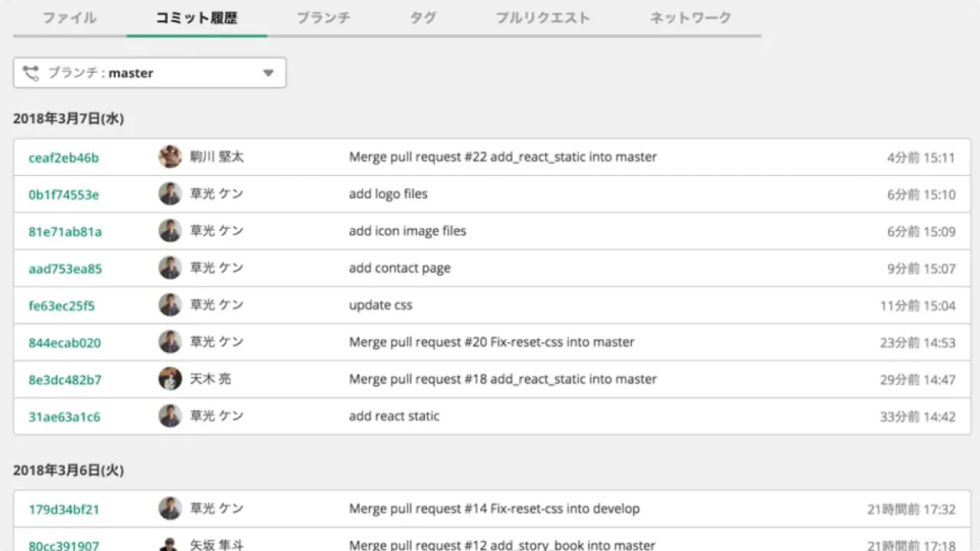This screenshot has height=551, width=980.
Task: Click 駒川 堅太's avatar on the merge commit
Action: (170, 156)
